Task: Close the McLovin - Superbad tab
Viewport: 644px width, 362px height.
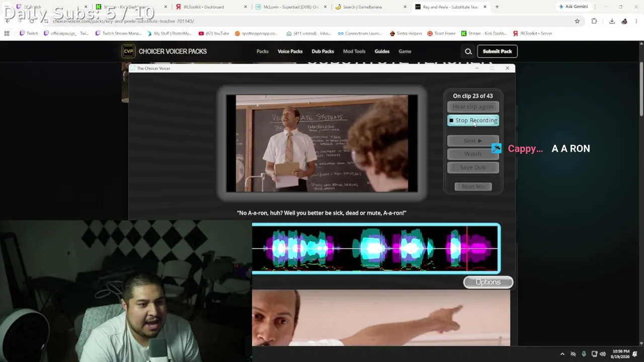Action: click(325, 7)
